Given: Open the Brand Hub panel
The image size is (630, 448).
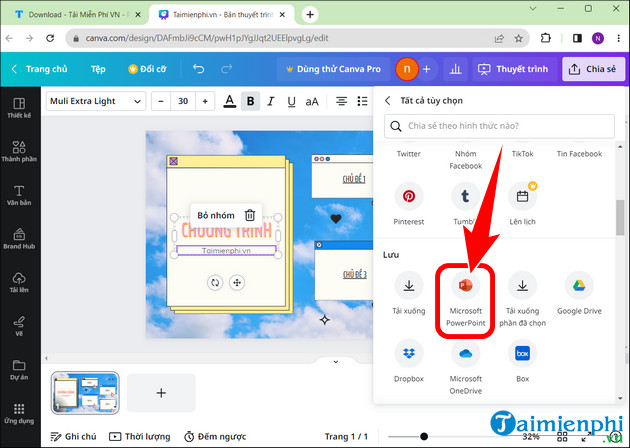Looking at the screenshot, I should 19,239.
